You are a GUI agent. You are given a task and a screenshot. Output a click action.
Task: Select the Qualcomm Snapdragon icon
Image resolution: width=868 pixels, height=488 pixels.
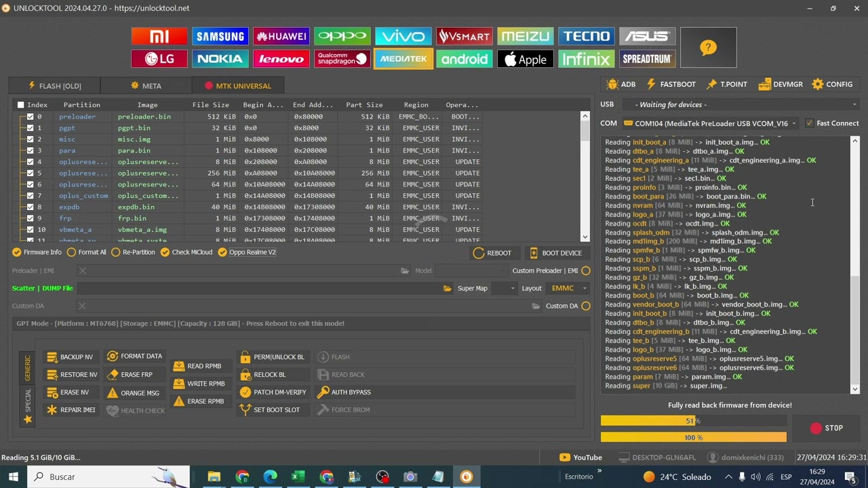342,59
